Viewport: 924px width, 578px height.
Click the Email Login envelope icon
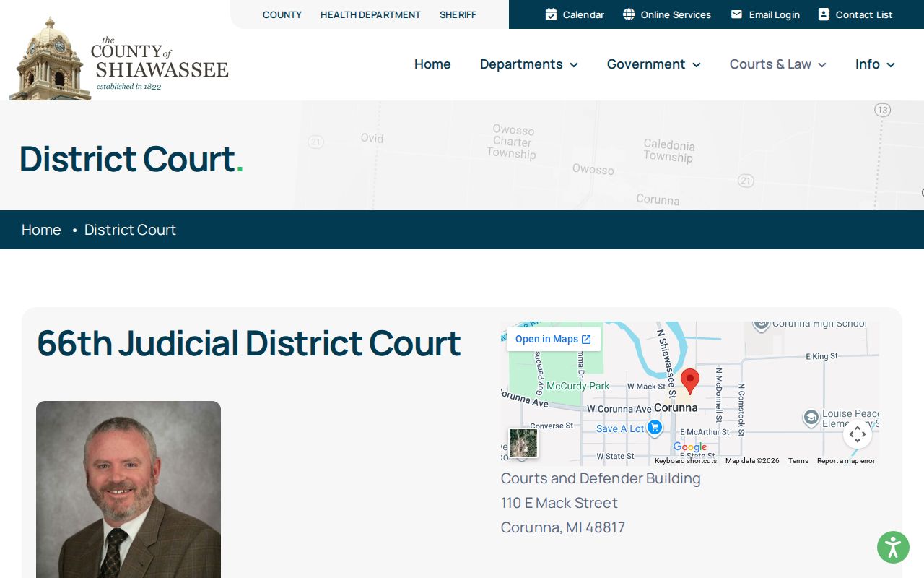(736, 14)
